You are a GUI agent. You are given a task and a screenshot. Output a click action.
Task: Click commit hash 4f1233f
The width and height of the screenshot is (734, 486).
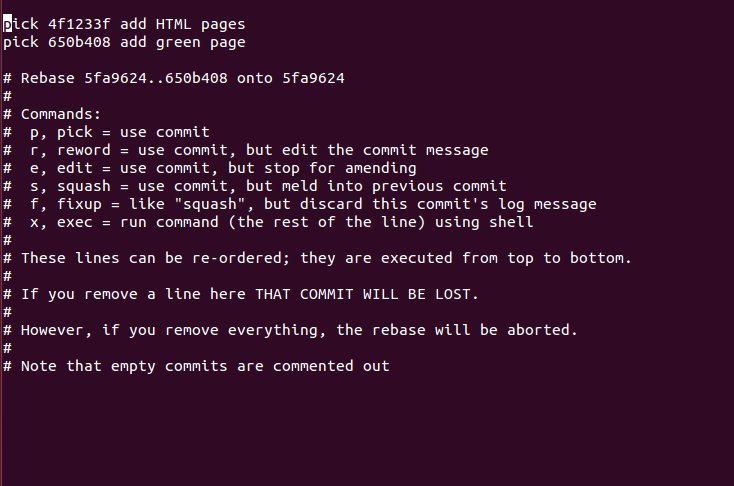click(x=79, y=24)
